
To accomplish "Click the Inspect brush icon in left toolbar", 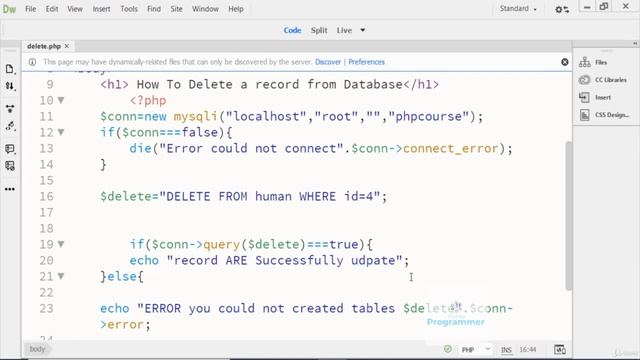I will [10, 126].
